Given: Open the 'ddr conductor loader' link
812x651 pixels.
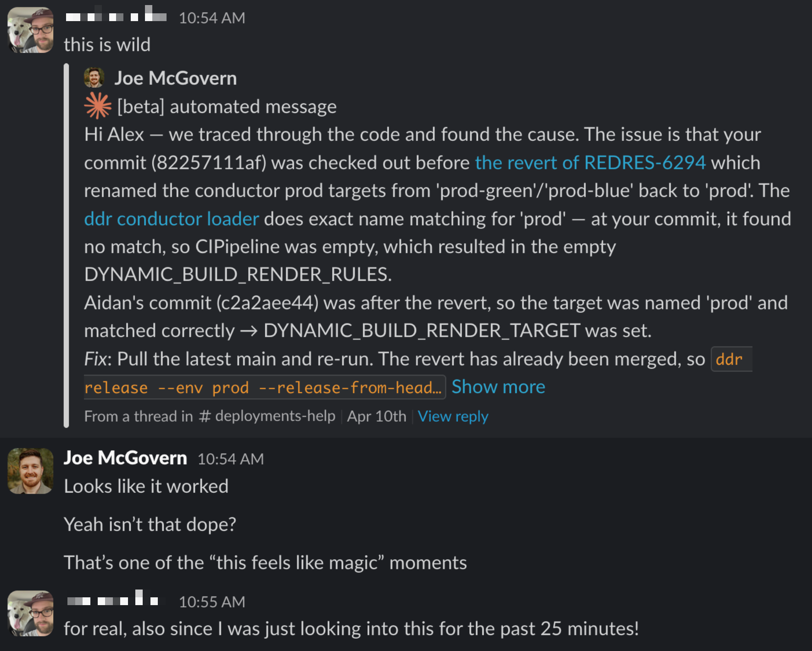Looking at the screenshot, I should tap(172, 219).
